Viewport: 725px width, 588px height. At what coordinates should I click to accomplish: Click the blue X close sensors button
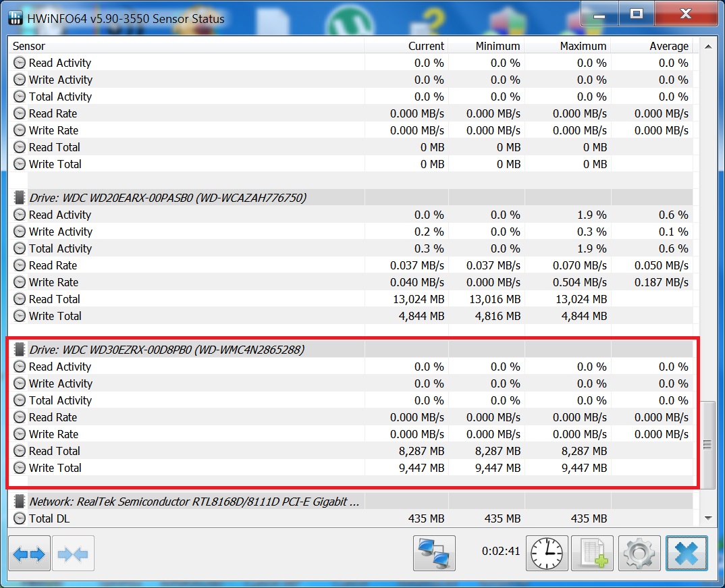click(x=687, y=554)
